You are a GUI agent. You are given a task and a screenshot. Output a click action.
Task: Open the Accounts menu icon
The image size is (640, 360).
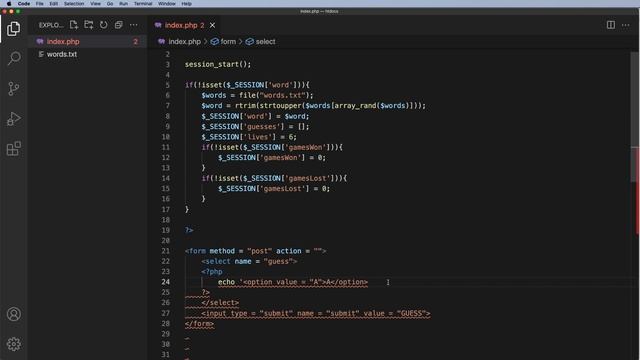point(13,314)
